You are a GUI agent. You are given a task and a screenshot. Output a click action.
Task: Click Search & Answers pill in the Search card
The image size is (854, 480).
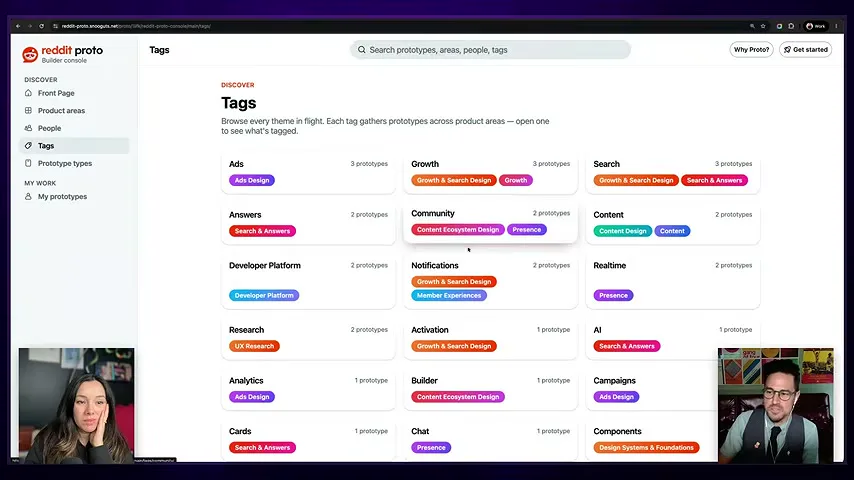click(x=715, y=180)
